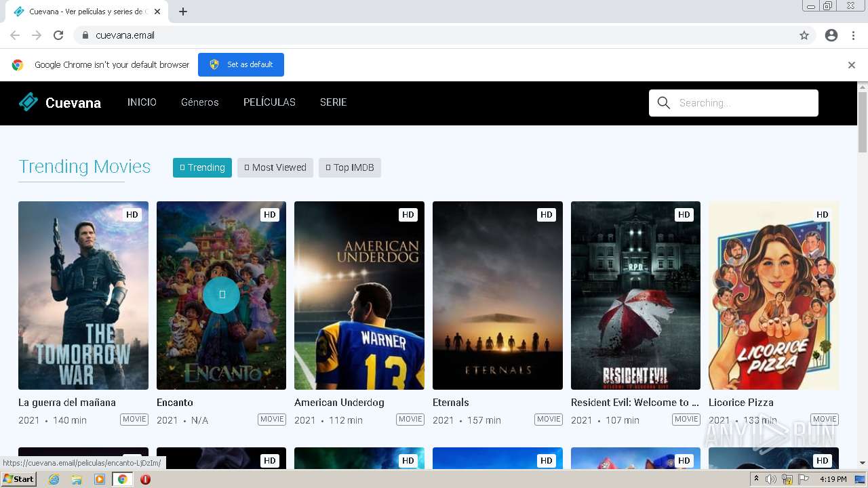868x488 pixels.
Task: Click the Eternals title link
Action: point(451,403)
